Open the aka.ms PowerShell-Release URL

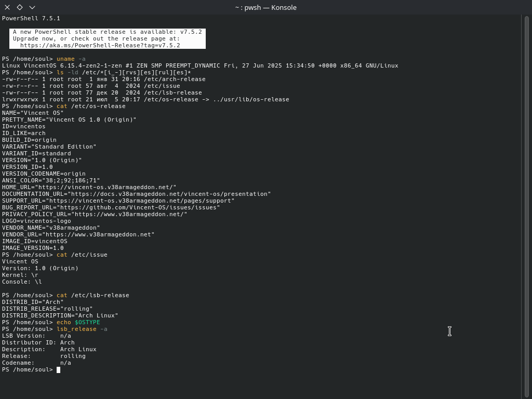100,46
